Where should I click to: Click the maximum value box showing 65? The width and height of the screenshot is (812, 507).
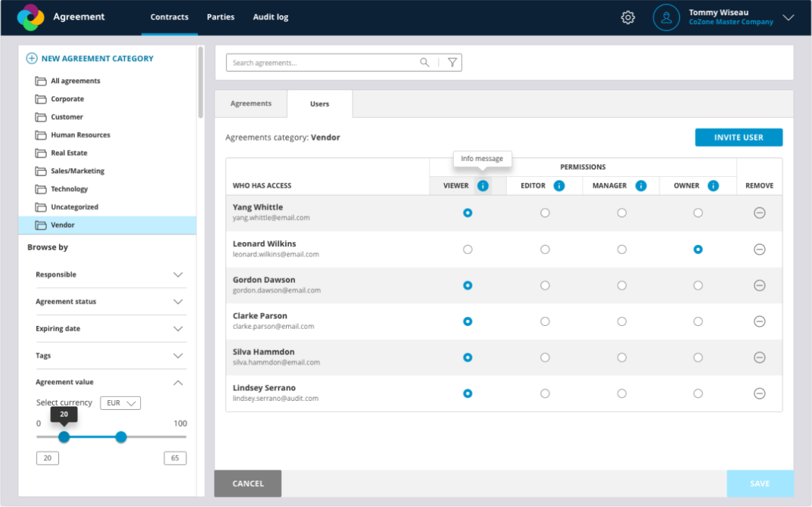point(175,458)
